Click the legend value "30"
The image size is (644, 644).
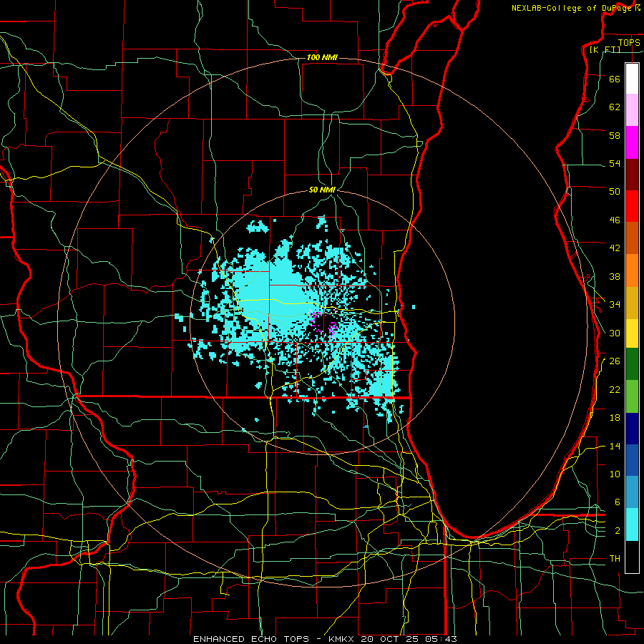click(615, 333)
